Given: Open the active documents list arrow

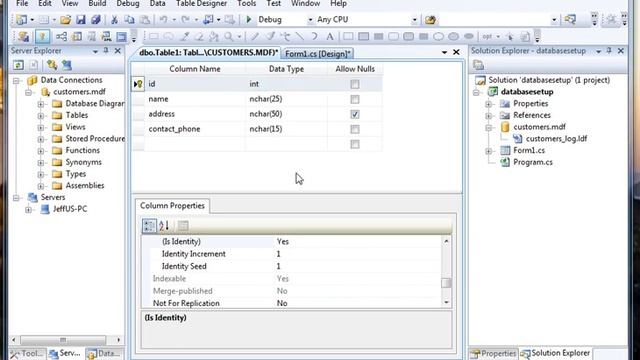Looking at the screenshot, I should pyautogui.click(x=444, y=52).
